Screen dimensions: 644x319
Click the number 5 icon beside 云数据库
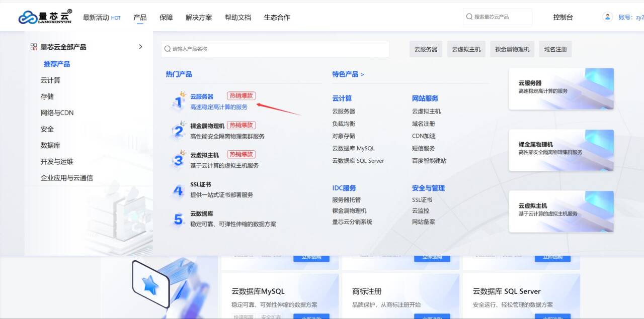(x=178, y=219)
